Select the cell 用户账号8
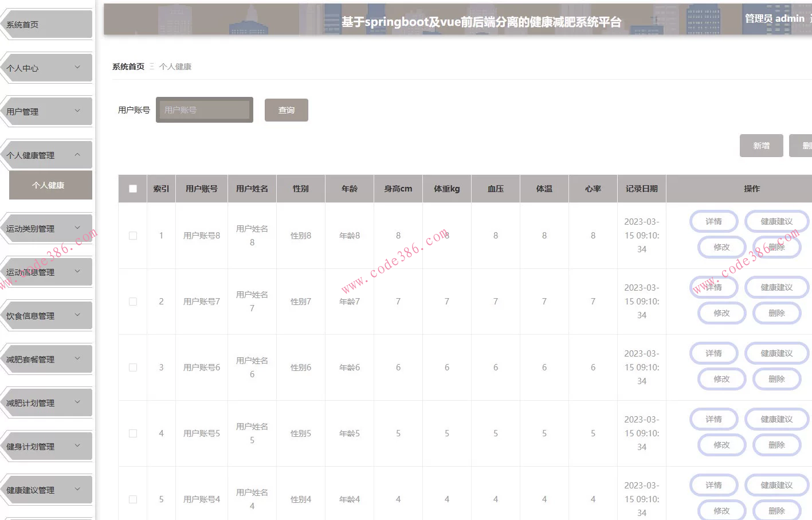812x520 pixels. click(x=202, y=236)
